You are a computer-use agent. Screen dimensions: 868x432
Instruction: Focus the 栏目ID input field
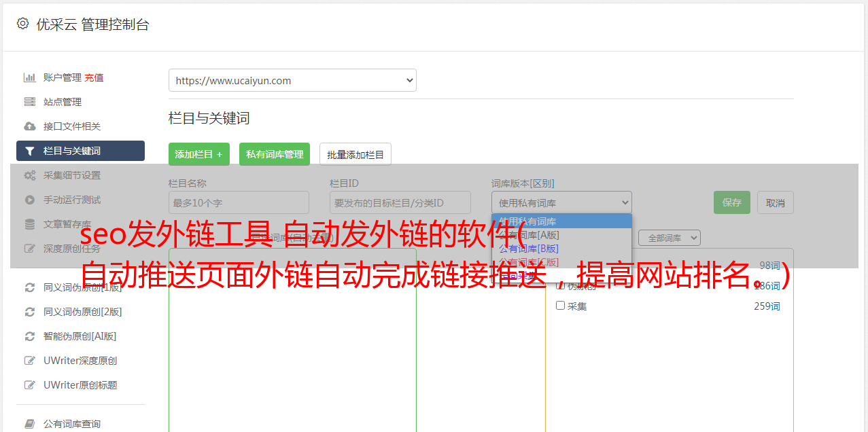(x=400, y=202)
